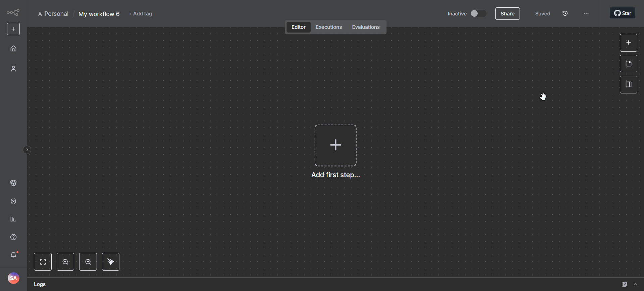Open the help question mark icon
This screenshot has width=644, height=291.
click(13, 237)
